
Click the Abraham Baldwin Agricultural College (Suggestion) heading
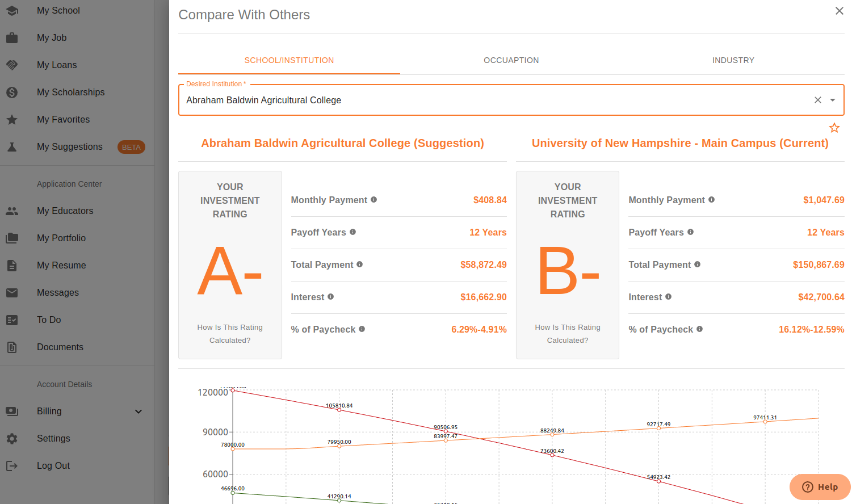coord(342,143)
